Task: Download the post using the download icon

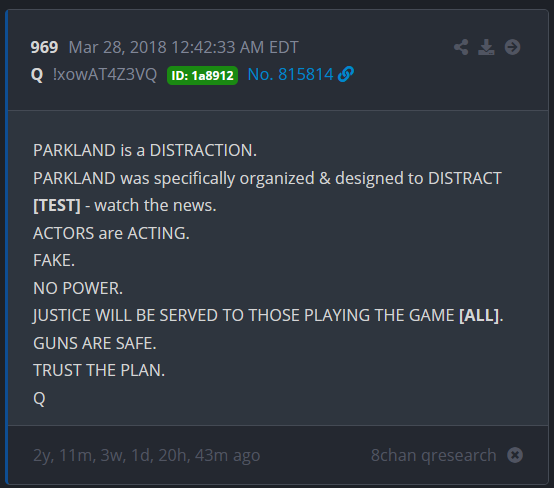Action: pos(487,47)
